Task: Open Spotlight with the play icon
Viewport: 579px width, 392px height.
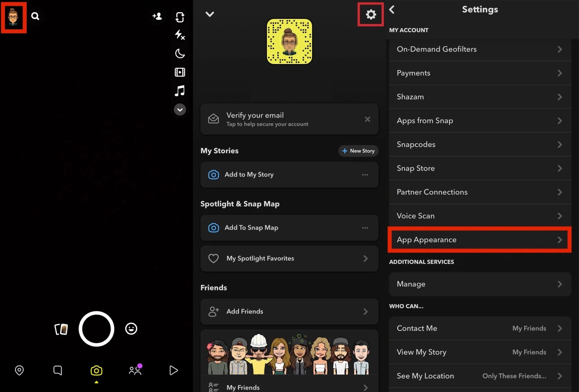Action: pyautogui.click(x=173, y=370)
